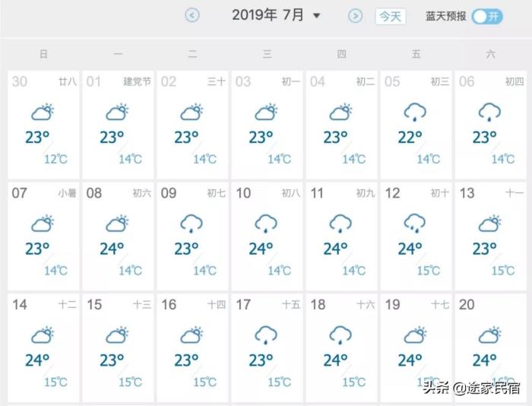Open the 2019年 7月 month dropdown
The width and height of the screenshot is (532, 406).
317,16
